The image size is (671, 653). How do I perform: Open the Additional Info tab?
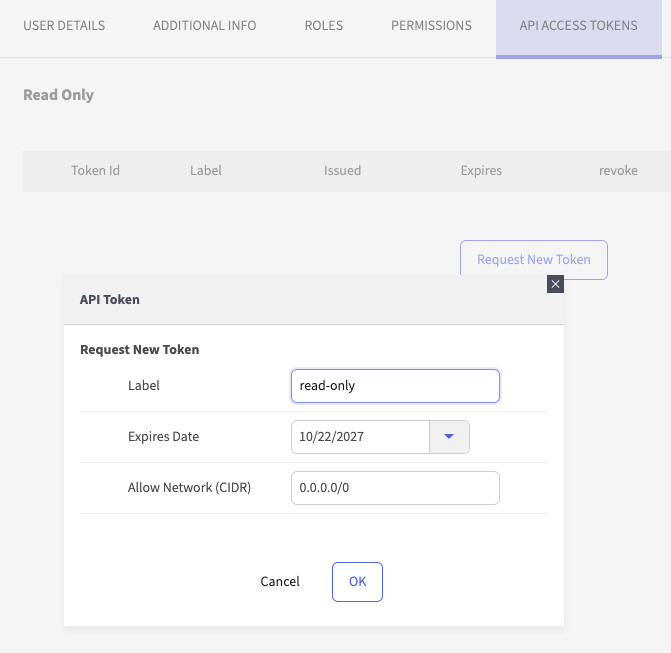(x=204, y=26)
